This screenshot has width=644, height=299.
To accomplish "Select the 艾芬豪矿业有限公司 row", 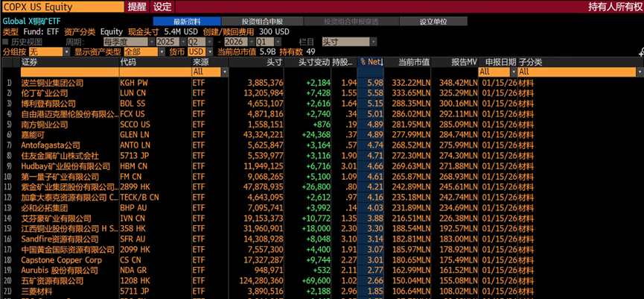I will (322, 218).
